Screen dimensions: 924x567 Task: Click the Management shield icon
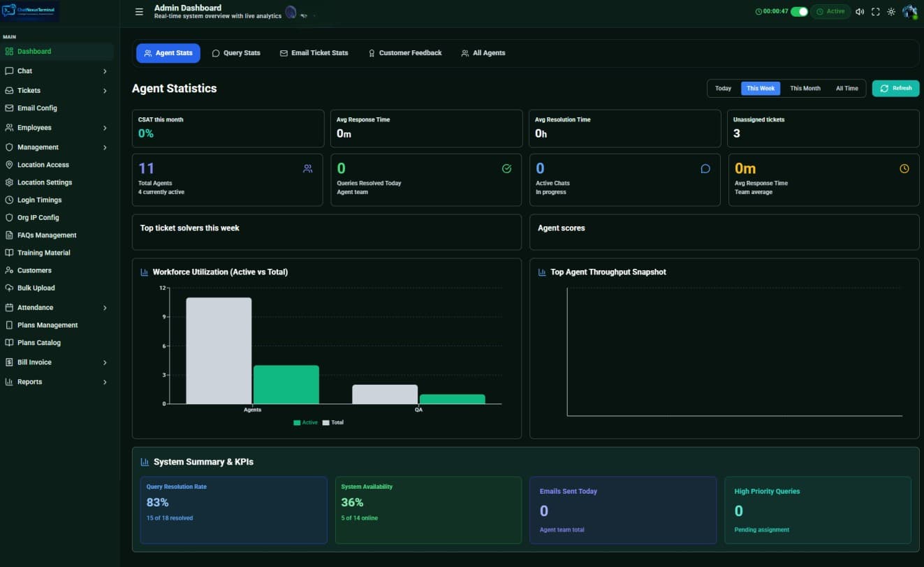click(x=10, y=147)
